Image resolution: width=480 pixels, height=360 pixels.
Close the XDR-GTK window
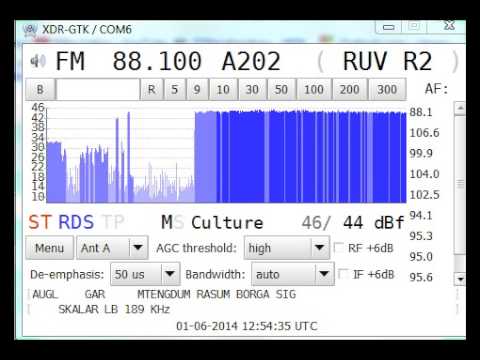tap(449, 26)
